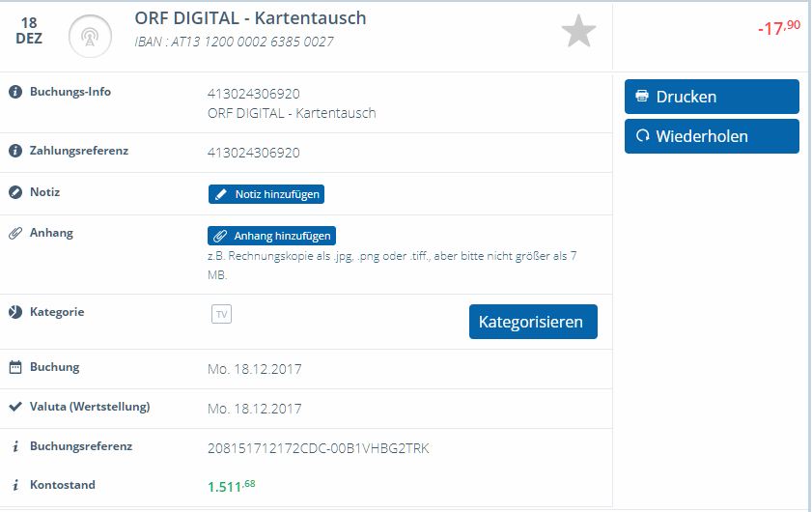Click the Buchung label

point(55,367)
